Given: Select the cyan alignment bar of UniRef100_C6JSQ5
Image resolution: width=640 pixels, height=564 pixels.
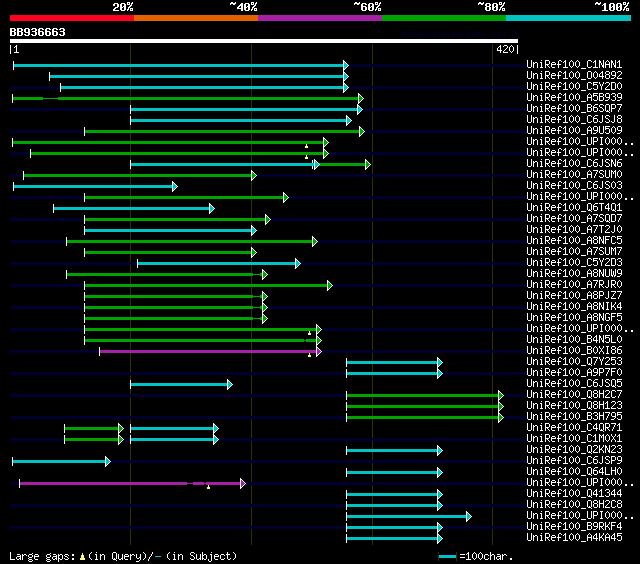Looking at the screenshot, I should (x=180, y=384).
